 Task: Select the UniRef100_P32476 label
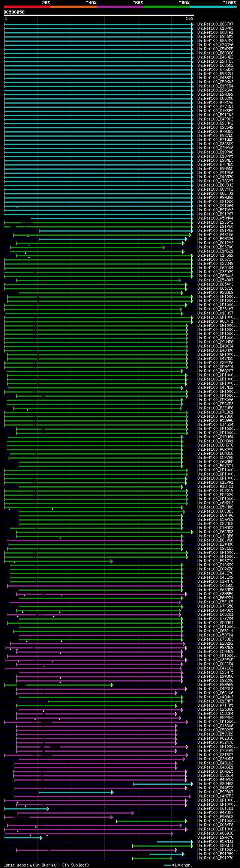[215, 743]
